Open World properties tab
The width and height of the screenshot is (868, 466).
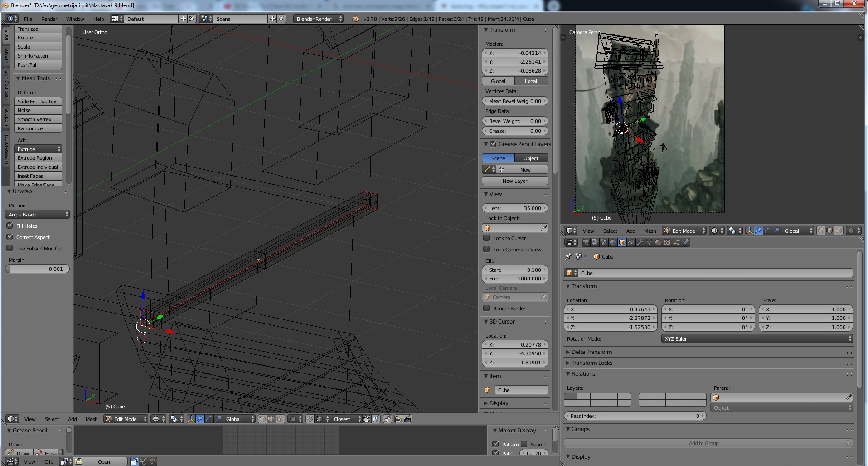(613, 242)
